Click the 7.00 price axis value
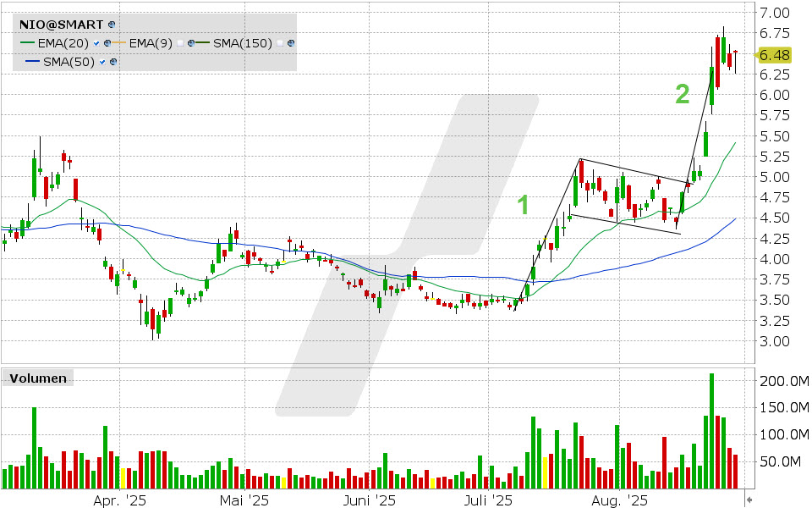This screenshot has height=508, width=812. pos(775,13)
